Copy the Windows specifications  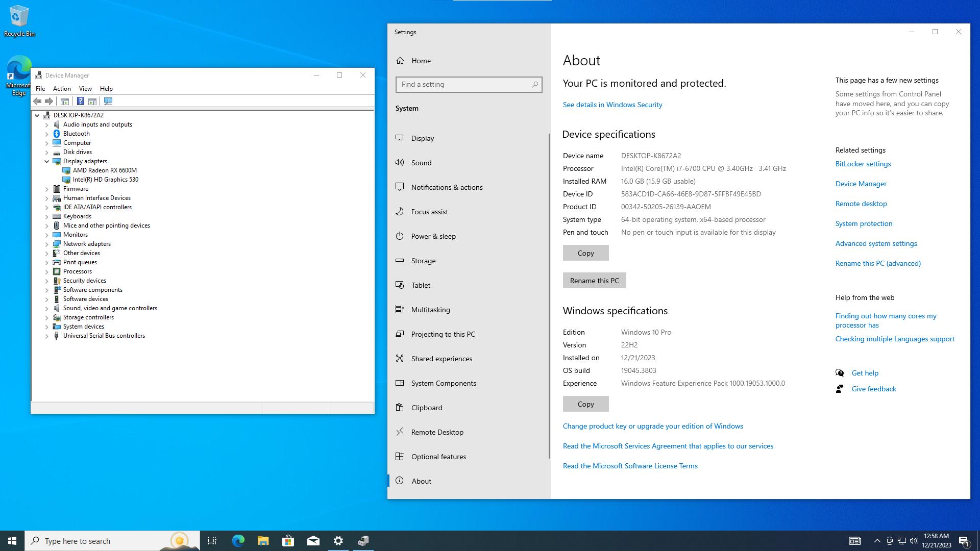[585, 404]
